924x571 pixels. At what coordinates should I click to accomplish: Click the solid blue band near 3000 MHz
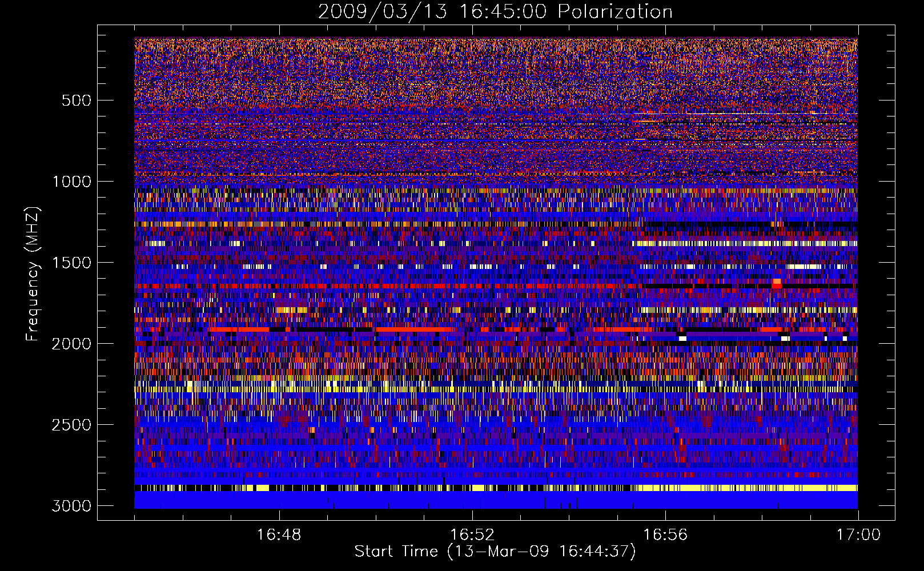(x=496, y=500)
